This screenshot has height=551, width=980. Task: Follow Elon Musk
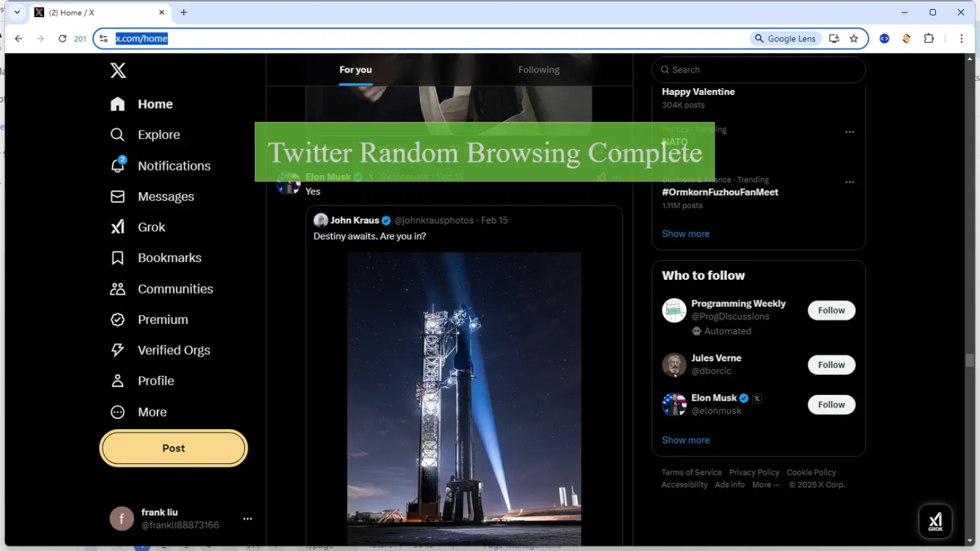point(831,405)
